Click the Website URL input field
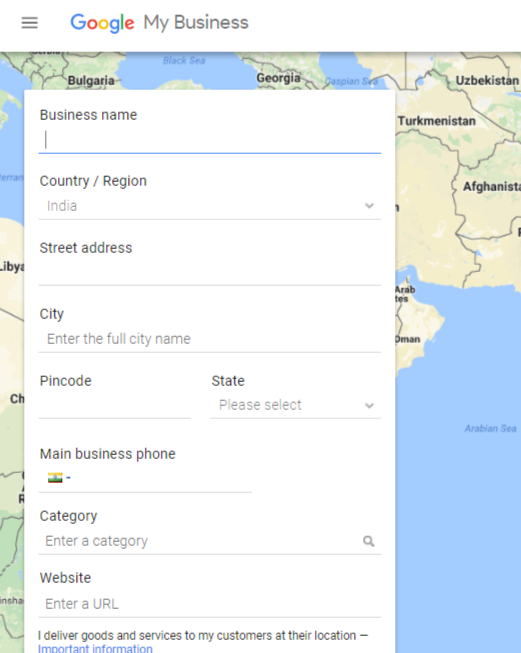This screenshot has width=521, height=653. coord(209,604)
